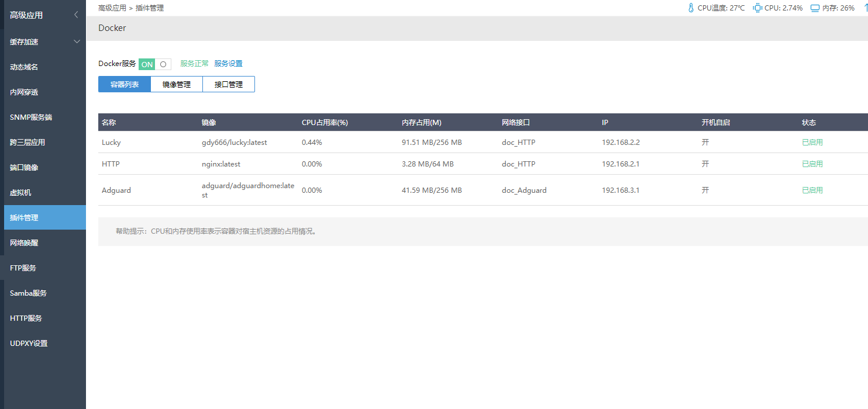This screenshot has height=409, width=868.
Task: Click the adguard/adguardhome:latest image cell
Action: click(x=248, y=190)
